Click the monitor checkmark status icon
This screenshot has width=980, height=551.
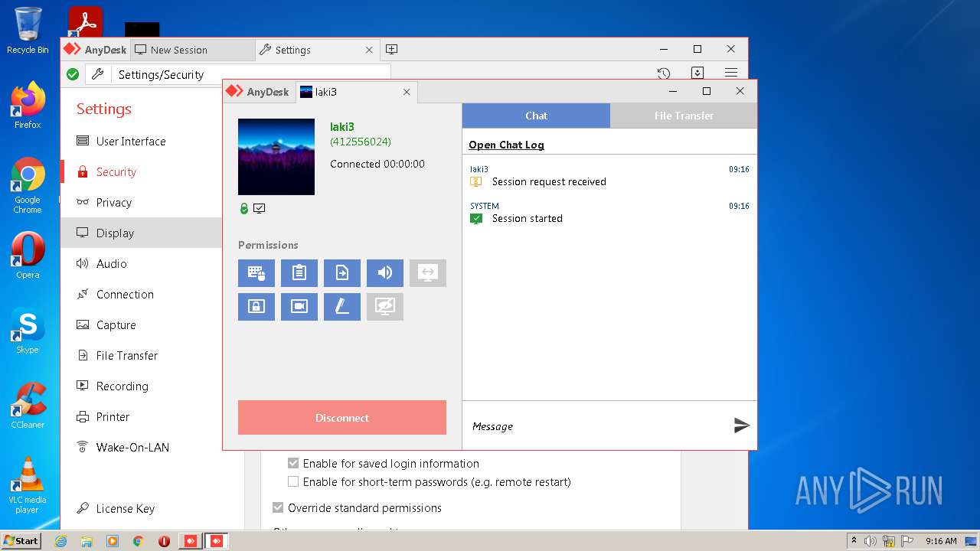[260, 208]
